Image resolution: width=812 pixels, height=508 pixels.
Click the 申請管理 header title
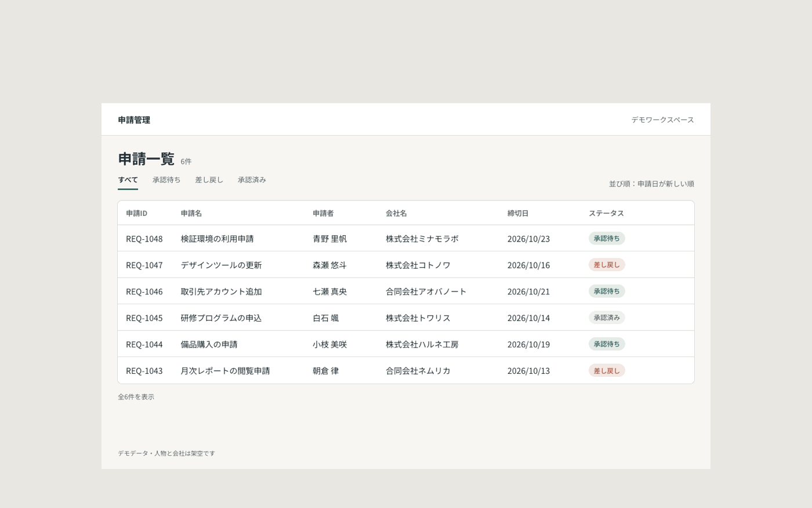(x=134, y=120)
